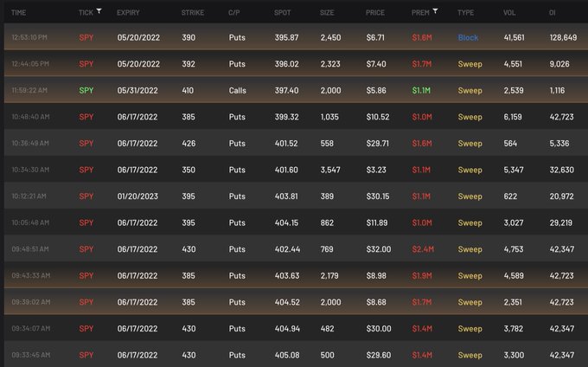Click volume value 564
The width and height of the screenshot is (588, 367).
[x=510, y=144]
